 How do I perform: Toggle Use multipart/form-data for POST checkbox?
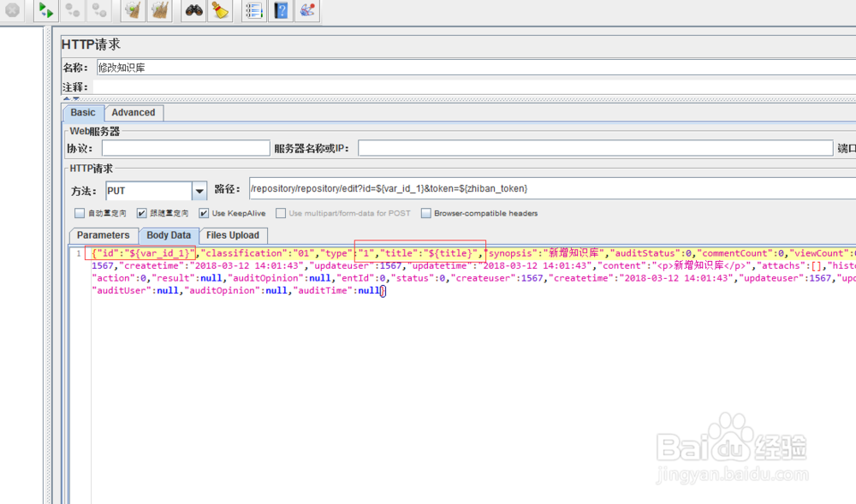coord(281,213)
